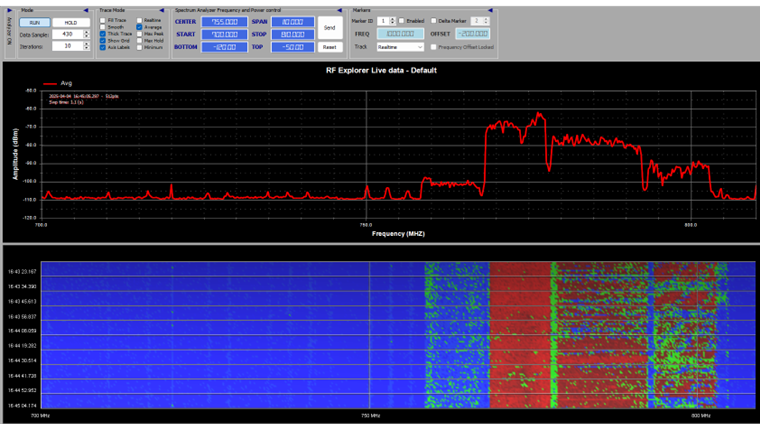Send the frequency settings
The height and width of the screenshot is (424, 760).
[x=331, y=28]
